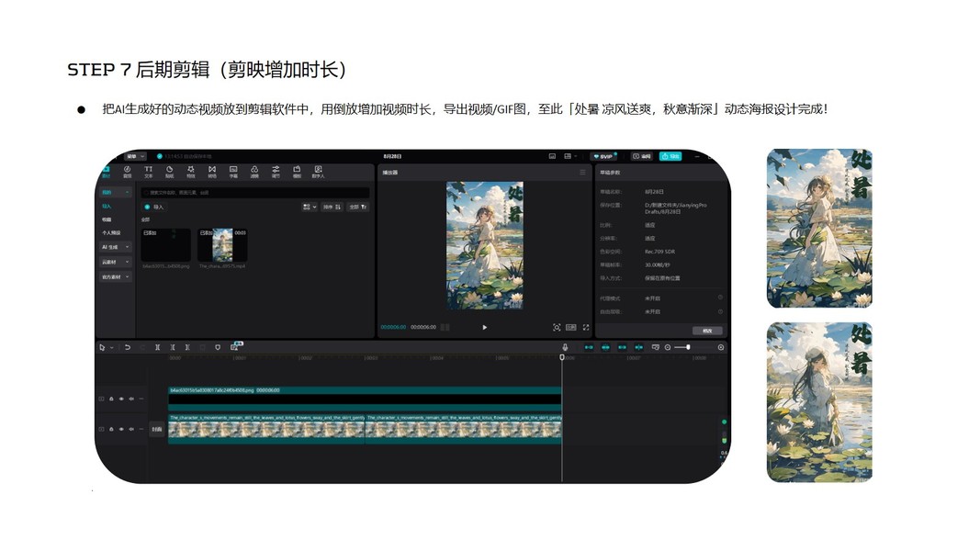The image size is (980, 551).
Task: Expand the AI generate sidebar section
Action: click(116, 247)
